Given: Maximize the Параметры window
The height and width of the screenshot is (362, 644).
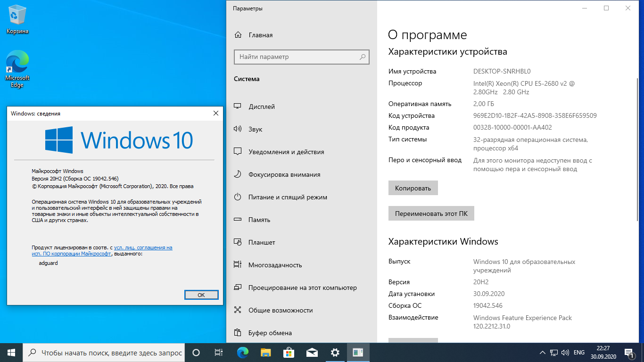Looking at the screenshot, I should click(x=606, y=8).
